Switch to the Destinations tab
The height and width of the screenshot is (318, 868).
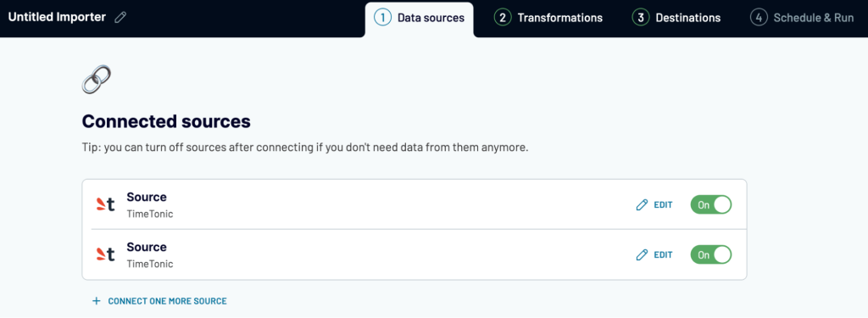pos(676,18)
